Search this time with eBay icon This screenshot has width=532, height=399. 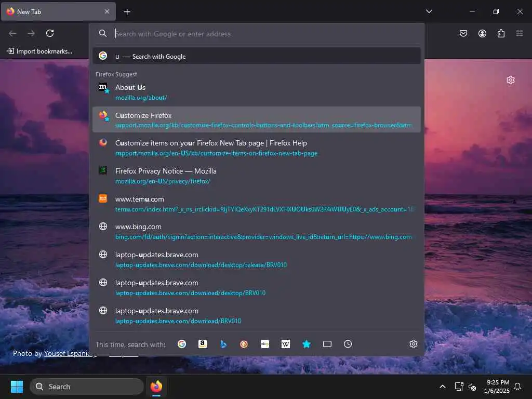pyautogui.click(x=265, y=344)
